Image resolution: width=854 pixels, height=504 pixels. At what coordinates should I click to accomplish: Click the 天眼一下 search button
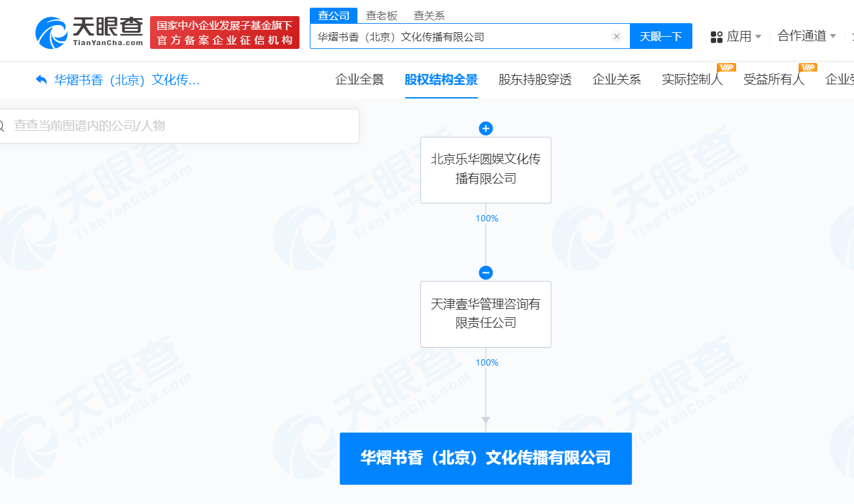point(661,36)
